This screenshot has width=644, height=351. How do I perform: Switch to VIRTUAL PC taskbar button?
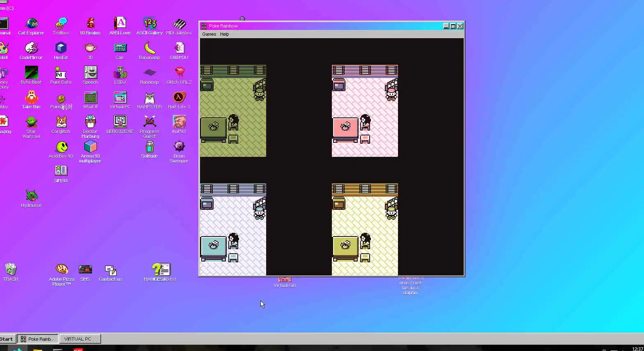pos(80,339)
